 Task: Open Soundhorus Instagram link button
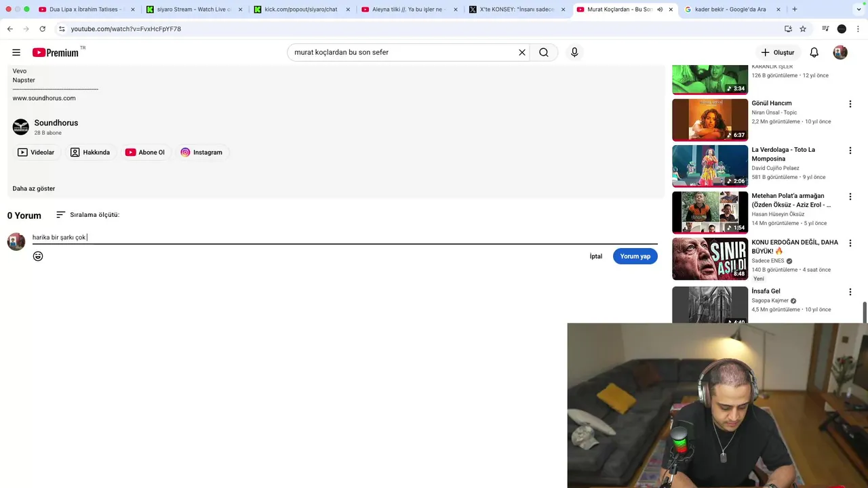[201, 152]
